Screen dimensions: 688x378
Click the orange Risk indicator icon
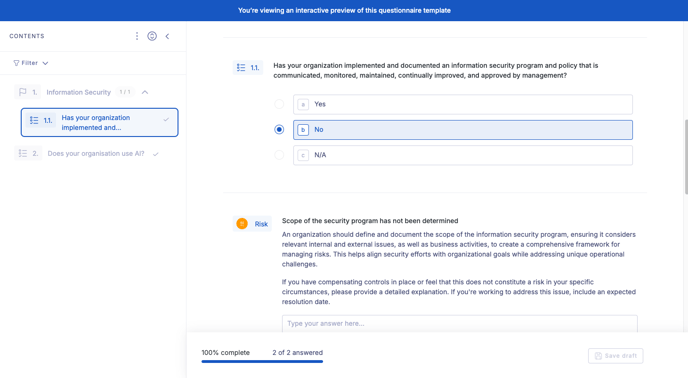[242, 223]
